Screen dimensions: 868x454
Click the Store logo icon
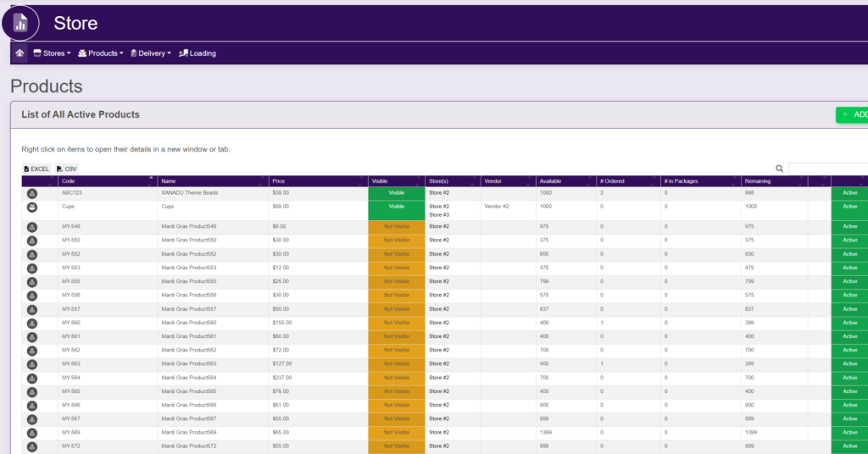point(20,23)
